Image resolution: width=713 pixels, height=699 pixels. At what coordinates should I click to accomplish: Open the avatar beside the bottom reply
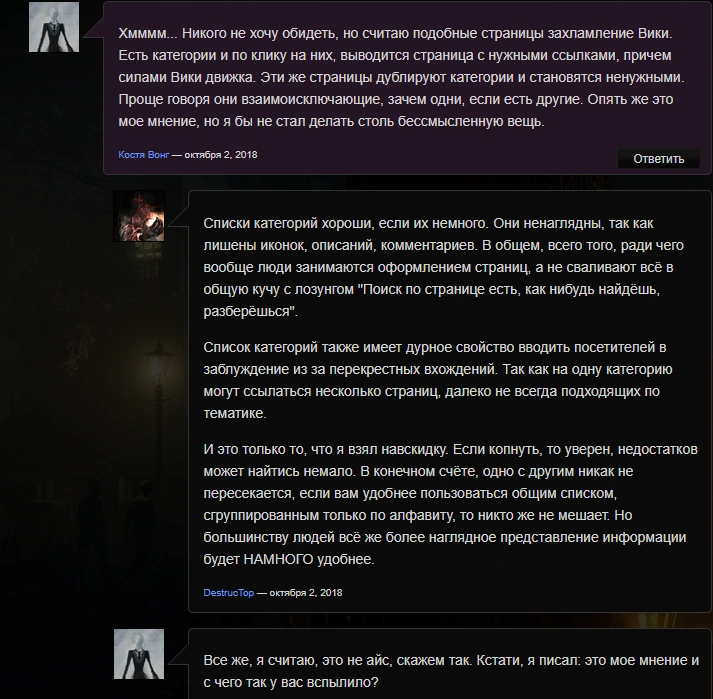pos(139,654)
